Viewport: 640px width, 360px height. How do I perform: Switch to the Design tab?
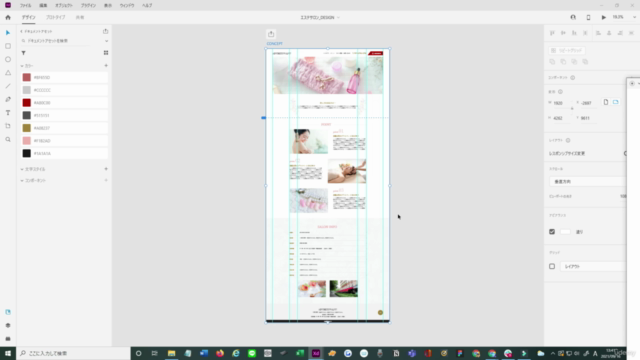29,18
